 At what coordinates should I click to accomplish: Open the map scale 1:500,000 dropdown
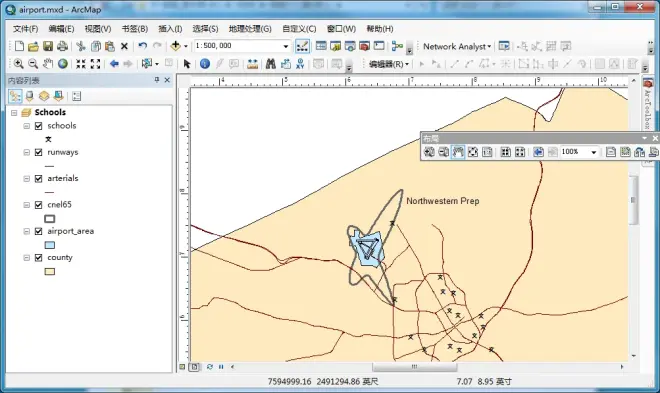coord(286,46)
